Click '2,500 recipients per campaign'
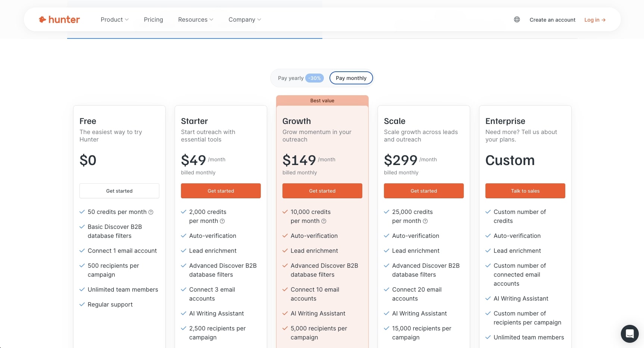Screen dimensions: 644x348 tap(218, 333)
